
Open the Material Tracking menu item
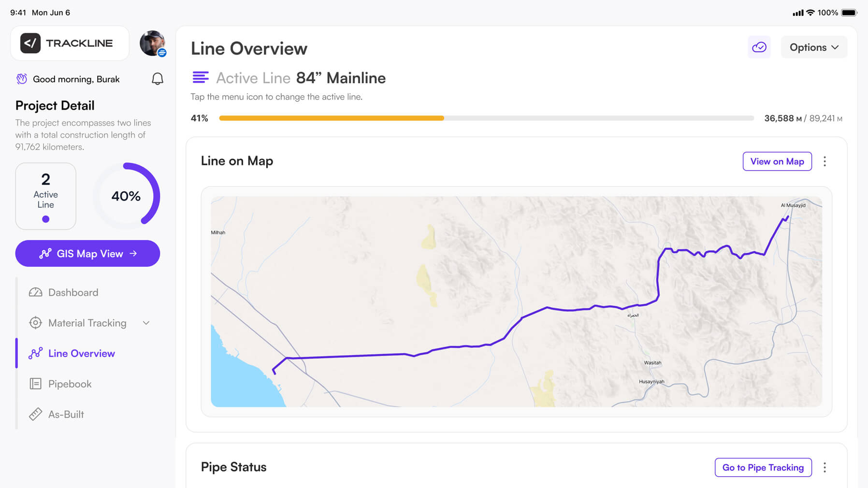(x=87, y=323)
